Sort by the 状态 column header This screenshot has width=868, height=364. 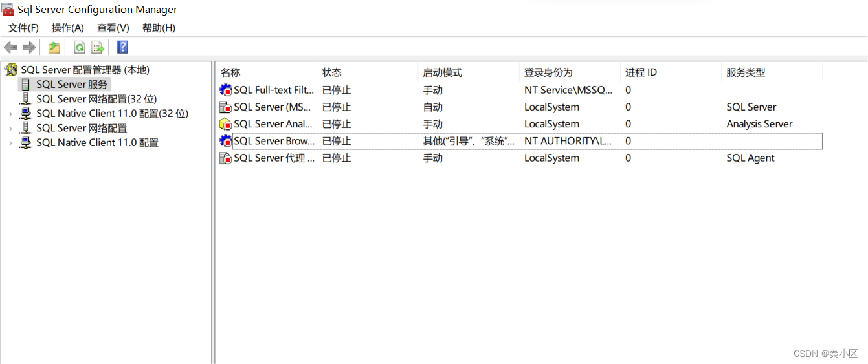[368, 72]
